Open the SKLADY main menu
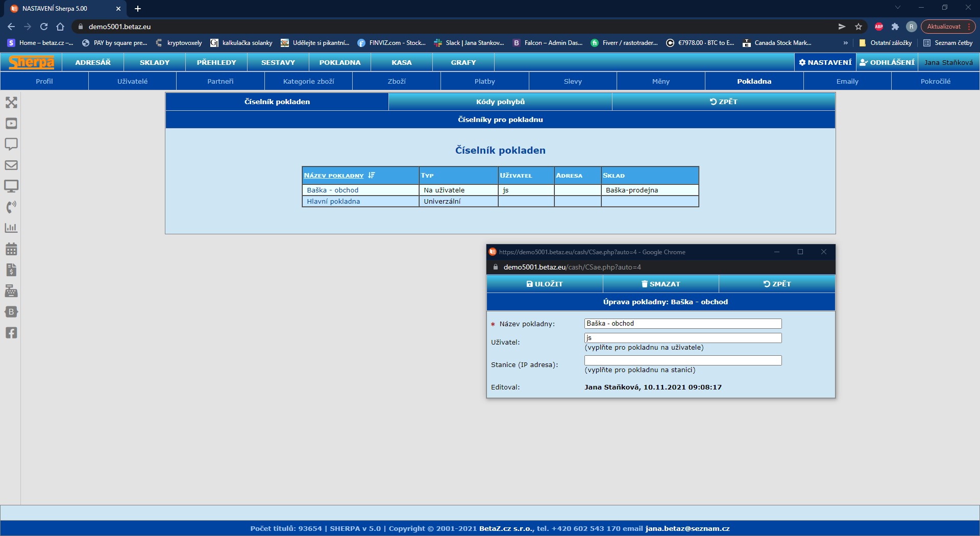 155,62
